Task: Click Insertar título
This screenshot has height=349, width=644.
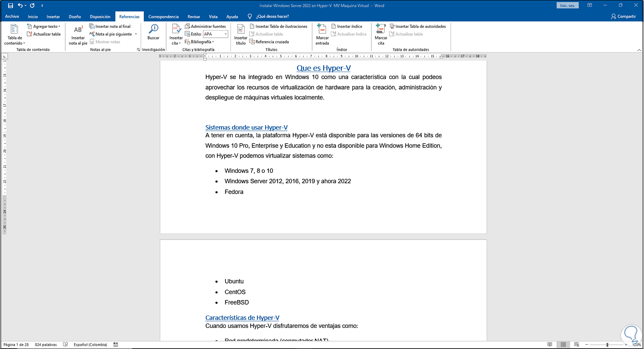Action: click(240, 35)
